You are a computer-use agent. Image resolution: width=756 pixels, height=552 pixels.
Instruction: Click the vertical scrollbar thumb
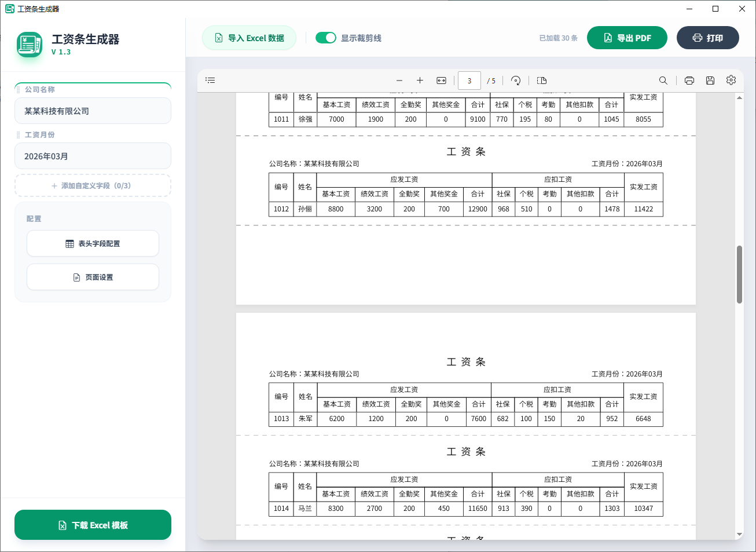click(739, 272)
